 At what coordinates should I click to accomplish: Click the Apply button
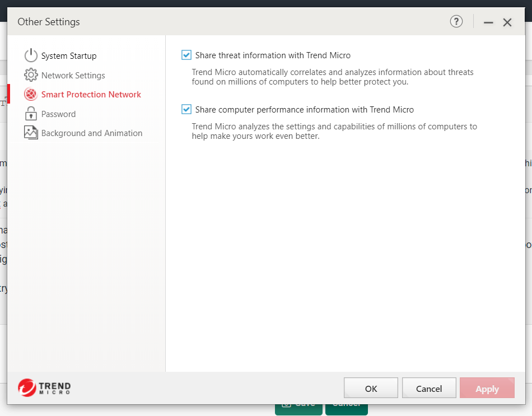(487, 388)
